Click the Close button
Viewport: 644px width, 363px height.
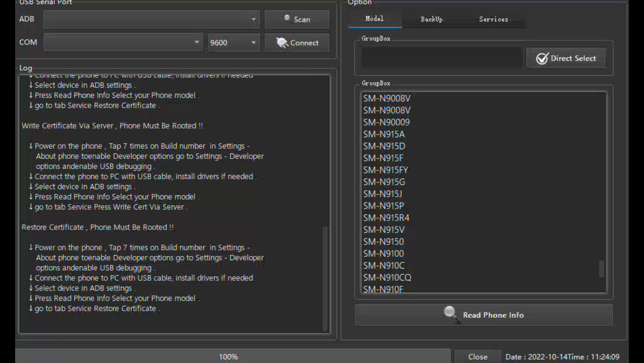[x=478, y=357]
